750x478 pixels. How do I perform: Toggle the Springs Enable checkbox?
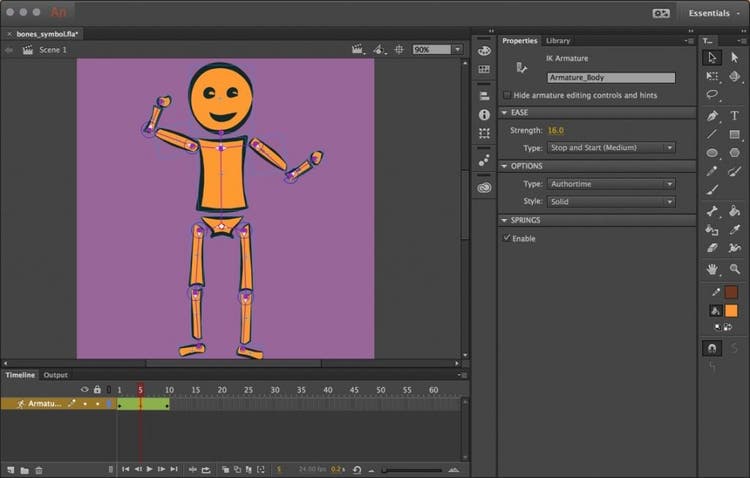(x=506, y=238)
